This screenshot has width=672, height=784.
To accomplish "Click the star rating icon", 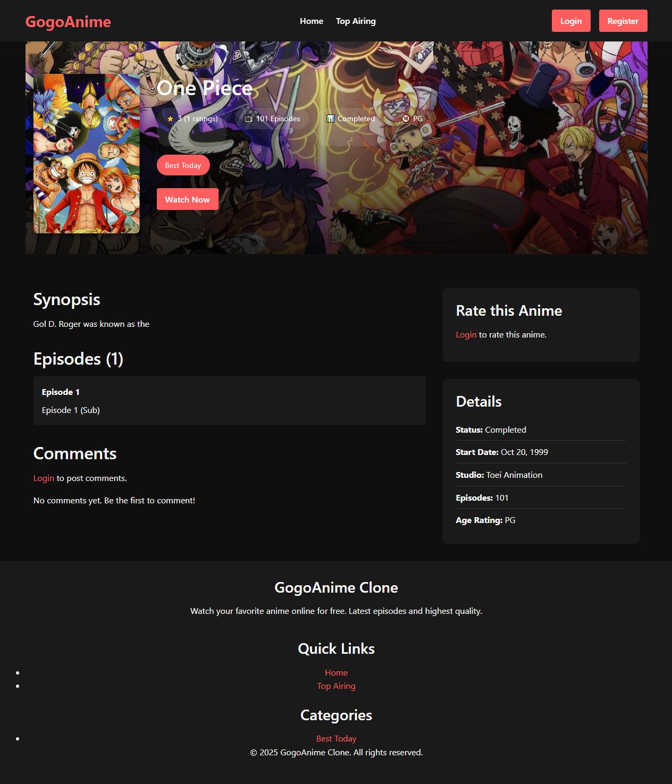I will 170,119.
